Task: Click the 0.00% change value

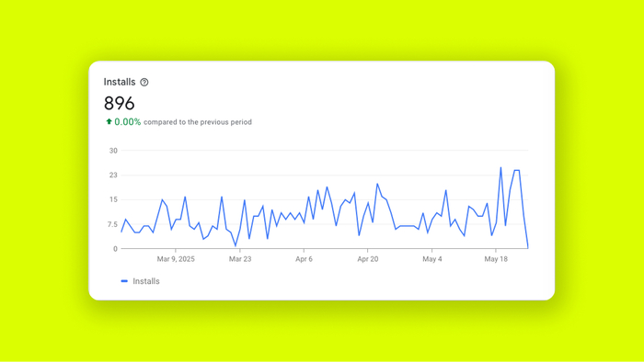Action: coord(127,122)
